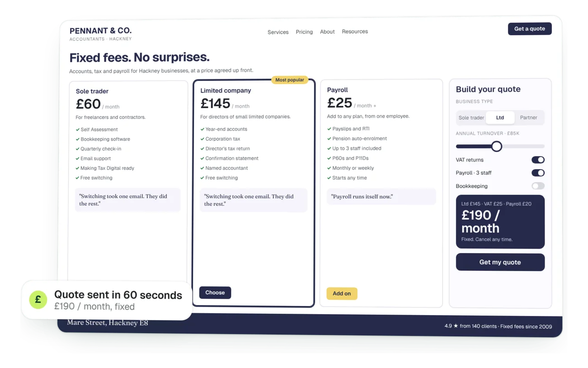588x368 pixels.
Task: Click the Sole trader £60 price
Action: [88, 104]
